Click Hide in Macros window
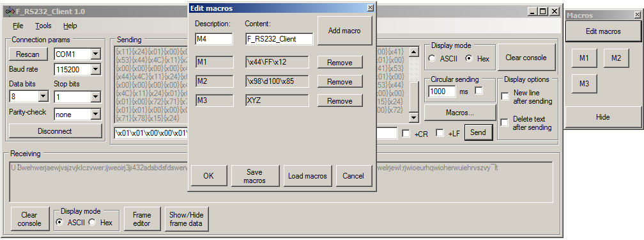The height and width of the screenshot is (240, 644). (x=603, y=117)
